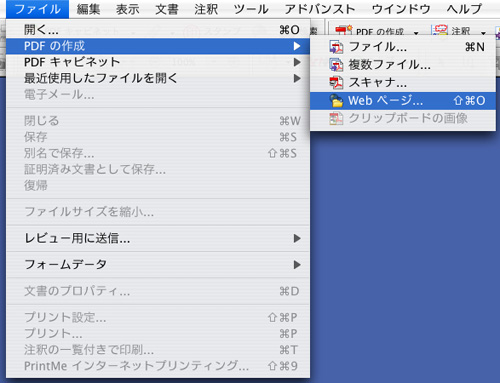Viewport: 500px width, 383px height.
Task: Click the arrow beside レビュー用に送信...
Action: 297,238
